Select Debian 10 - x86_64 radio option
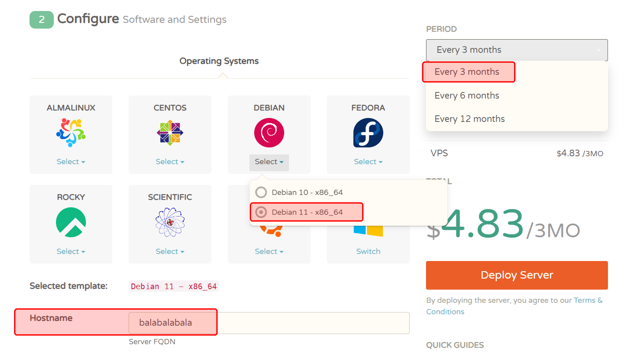The height and width of the screenshot is (364, 630). [262, 192]
